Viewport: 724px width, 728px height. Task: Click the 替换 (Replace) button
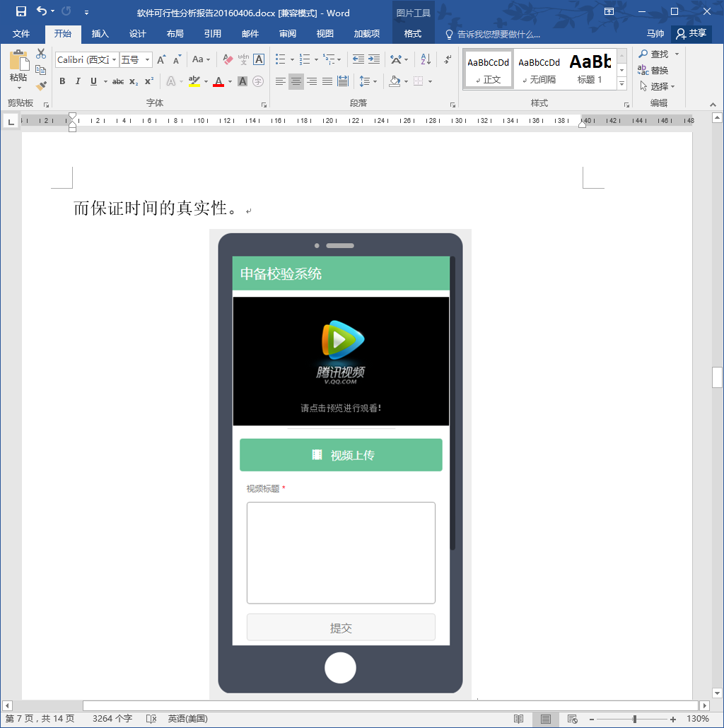click(x=653, y=70)
